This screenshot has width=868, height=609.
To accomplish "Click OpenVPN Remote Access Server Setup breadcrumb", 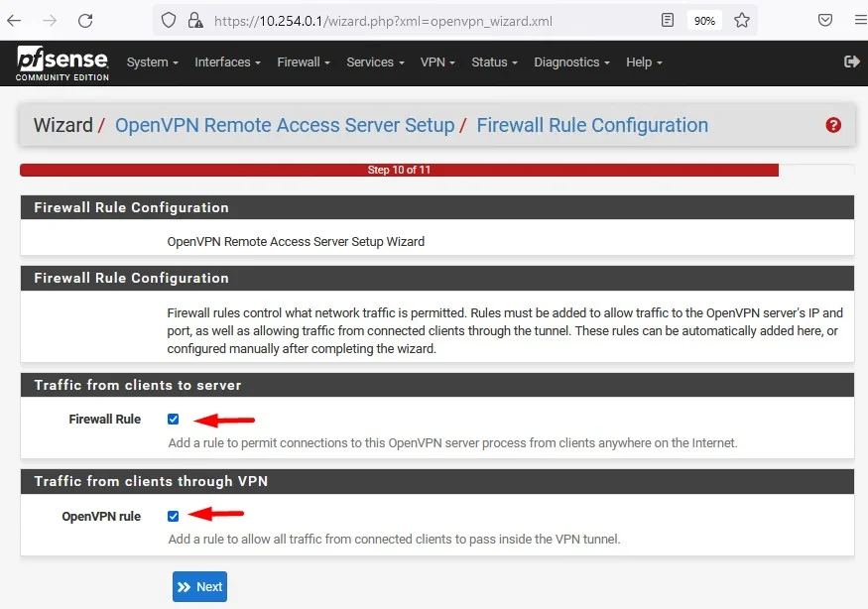I will (285, 125).
